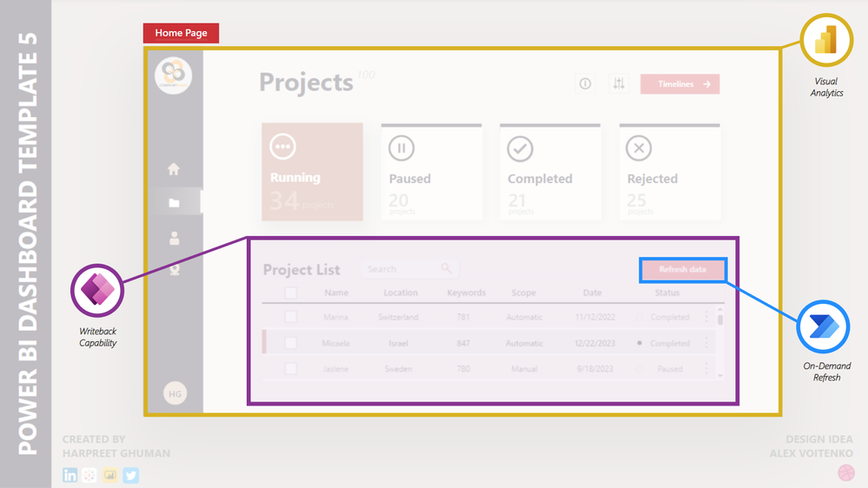Click the pink Dribbble icon

[846, 473]
